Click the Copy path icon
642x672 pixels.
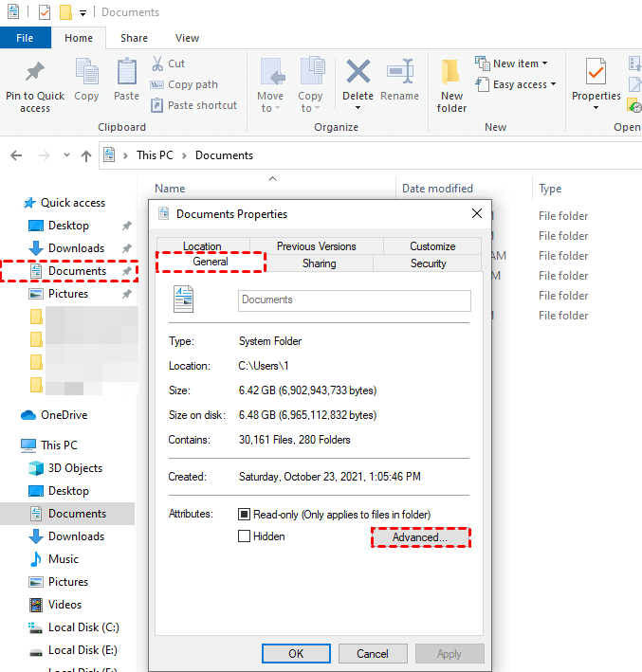(x=157, y=84)
